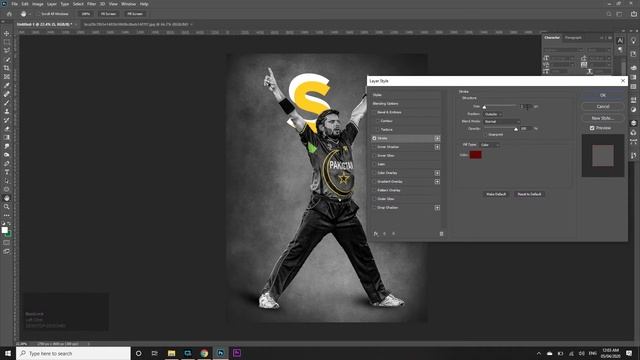Screen dimensions: 640x360
Task: Open the Fill Type dropdown
Action: tap(489, 145)
